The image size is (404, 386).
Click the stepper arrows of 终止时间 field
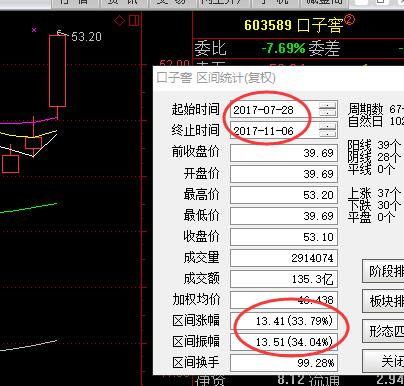pos(328,130)
